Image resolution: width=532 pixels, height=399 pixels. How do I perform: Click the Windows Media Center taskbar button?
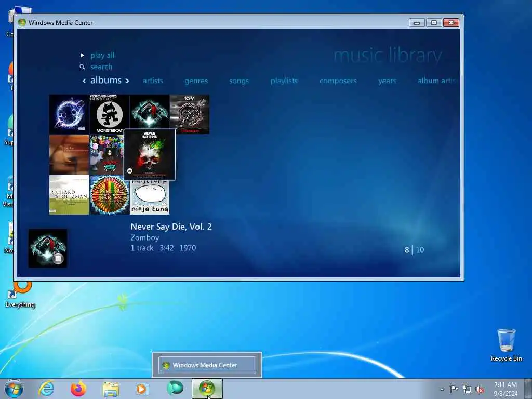coord(207,389)
